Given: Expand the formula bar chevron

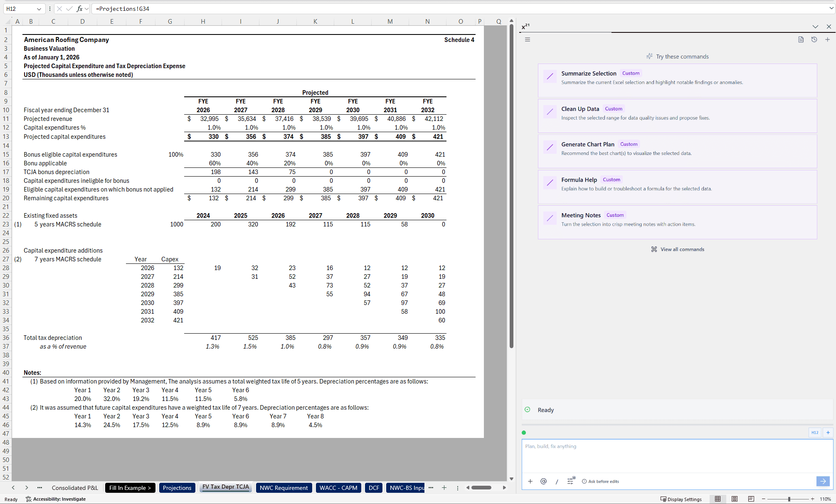Looking at the screenshot, I should click(x=831, y=9).
